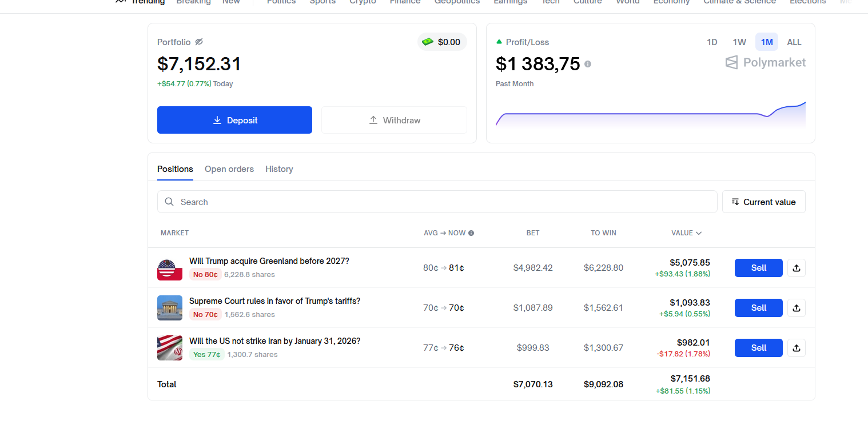Click the Profit/Loss info icon
Viewport: 868px width, 429px height.
click(588, 64)
